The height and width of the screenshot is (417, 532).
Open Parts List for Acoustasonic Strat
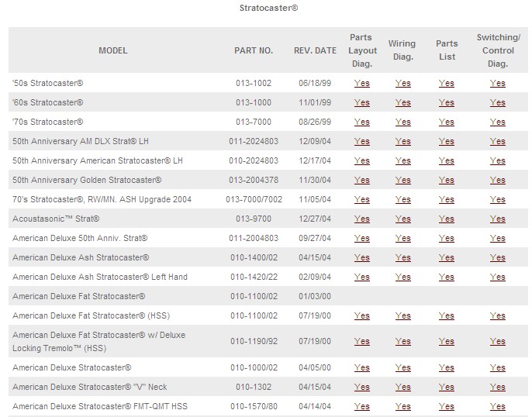click(446, 219)
